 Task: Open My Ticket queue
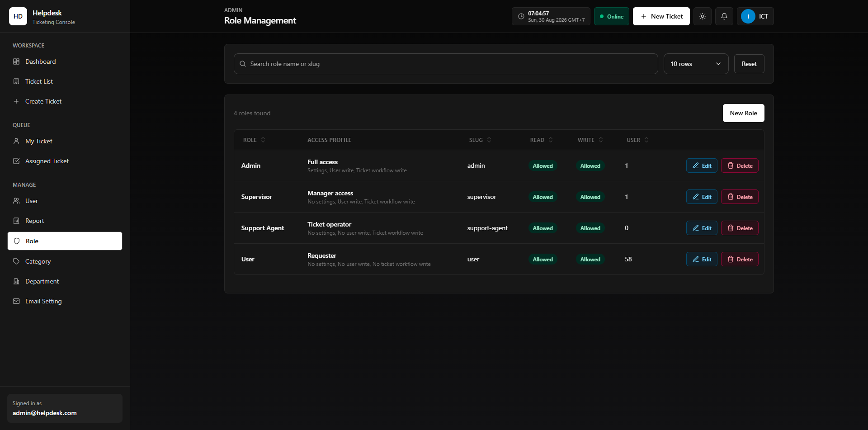click(x=65, y=141)
